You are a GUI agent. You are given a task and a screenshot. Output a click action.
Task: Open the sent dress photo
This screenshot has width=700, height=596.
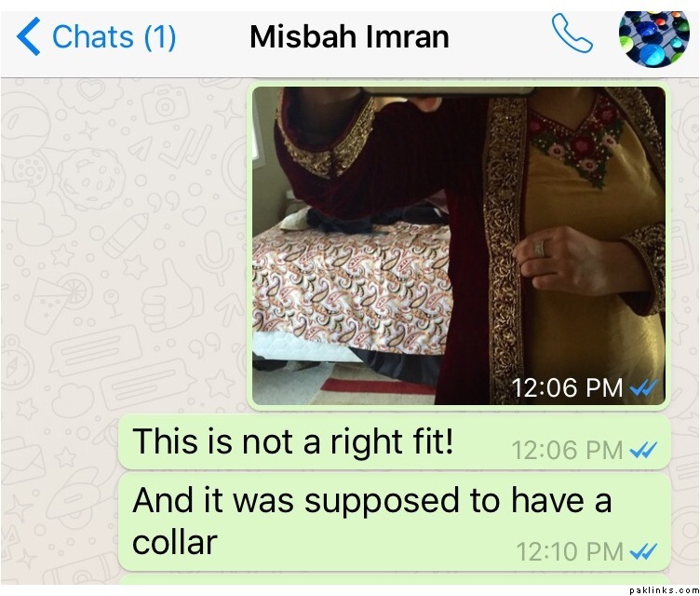459,246
